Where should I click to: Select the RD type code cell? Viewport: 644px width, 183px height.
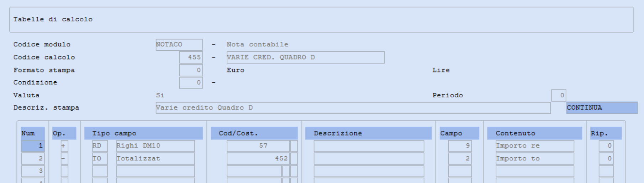point(100,146)
